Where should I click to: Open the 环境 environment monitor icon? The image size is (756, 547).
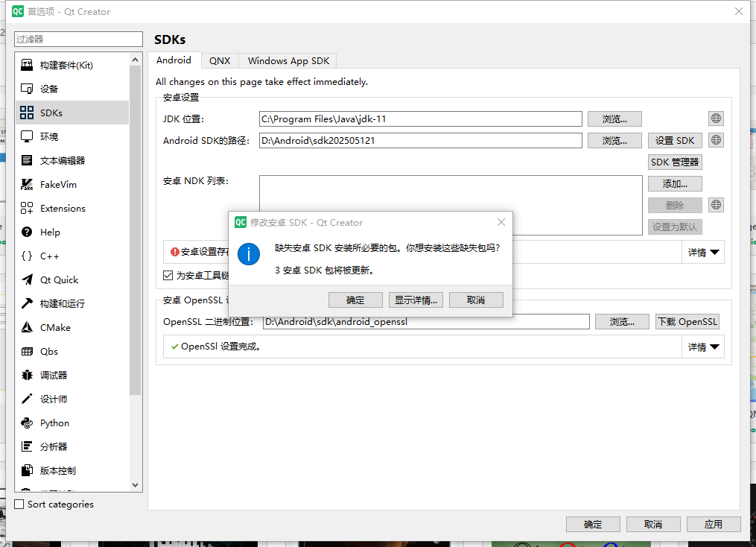click(x=27, y=136)
